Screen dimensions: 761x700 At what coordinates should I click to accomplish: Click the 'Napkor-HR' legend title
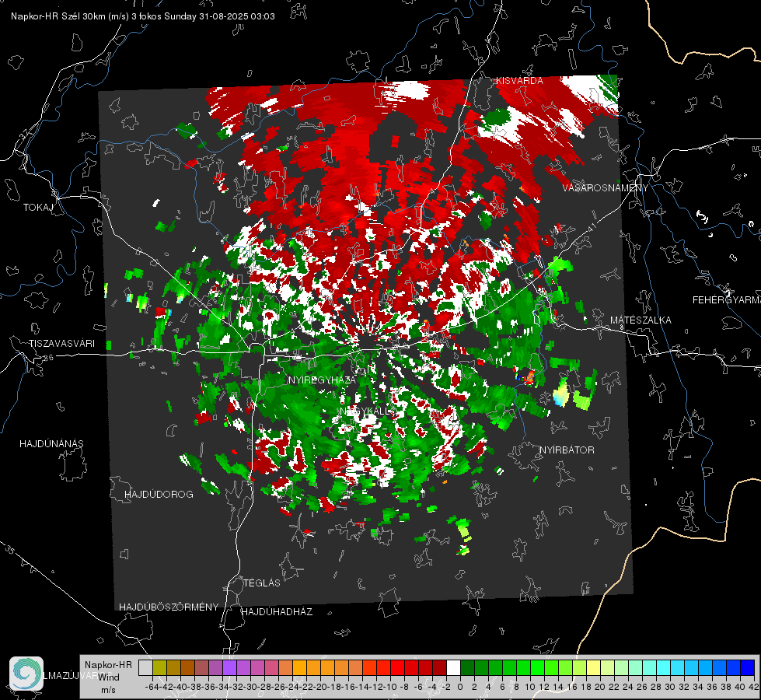click(x=108, y=664)
